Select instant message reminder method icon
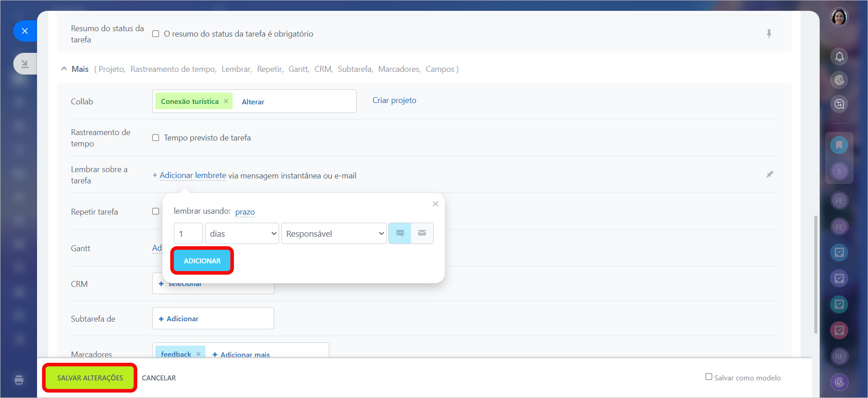Viewport: 868px width, 398px height. [x=400, y=234]
